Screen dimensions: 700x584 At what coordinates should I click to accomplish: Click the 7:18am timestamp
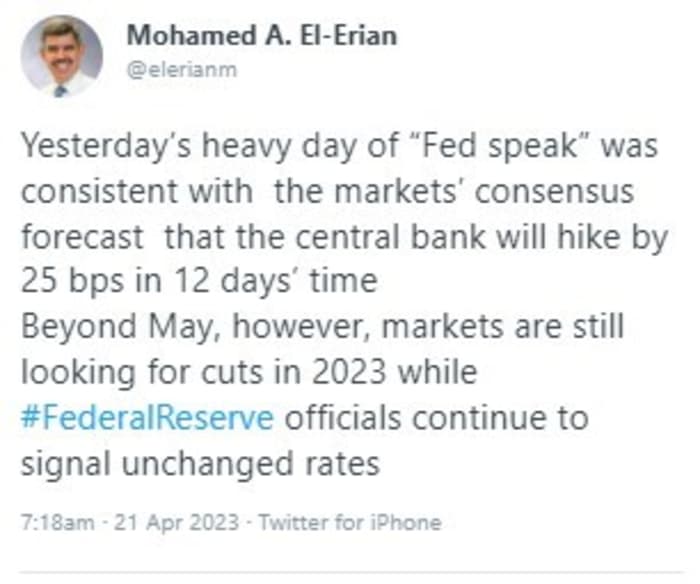point(58,522)
